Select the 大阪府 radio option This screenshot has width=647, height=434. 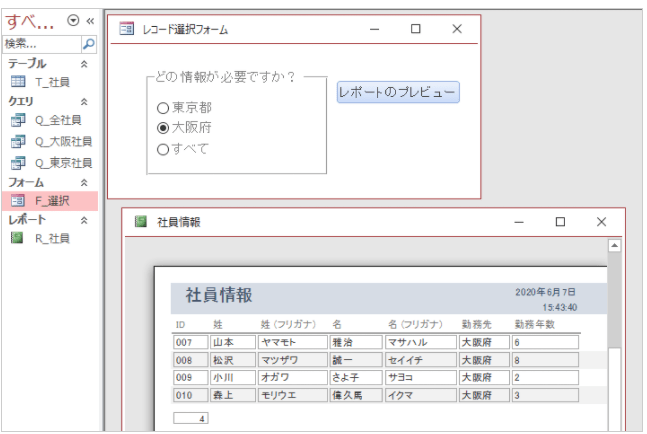tap(163, 128)
